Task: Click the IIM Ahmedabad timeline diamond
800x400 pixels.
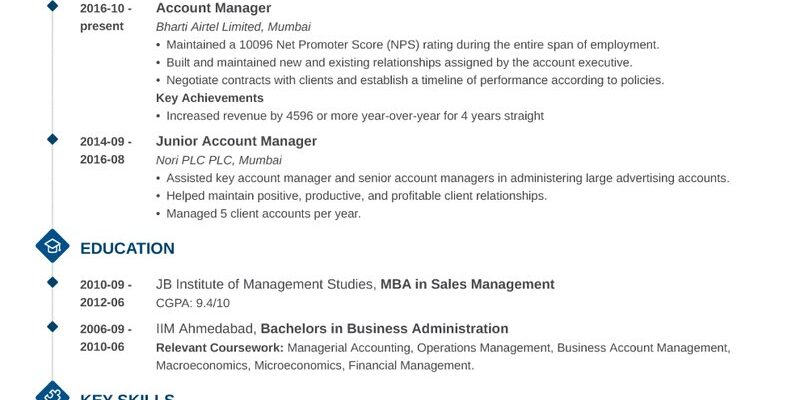Action: pos(53,327)
